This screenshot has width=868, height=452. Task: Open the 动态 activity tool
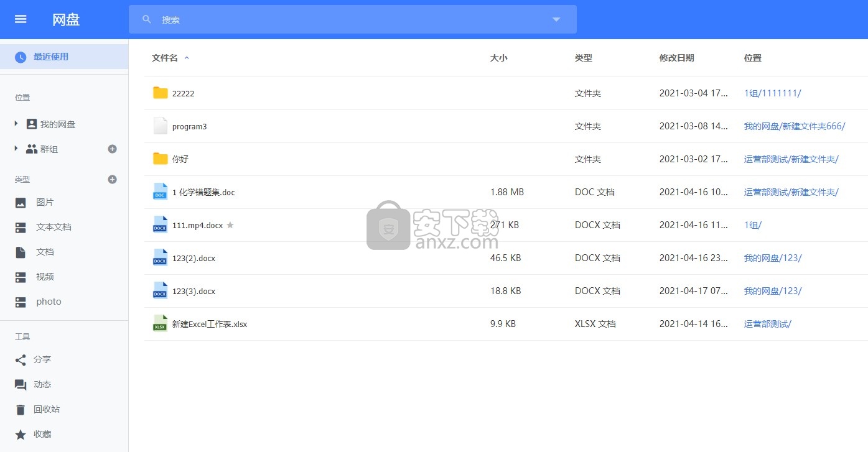click(x=42, y=384)
